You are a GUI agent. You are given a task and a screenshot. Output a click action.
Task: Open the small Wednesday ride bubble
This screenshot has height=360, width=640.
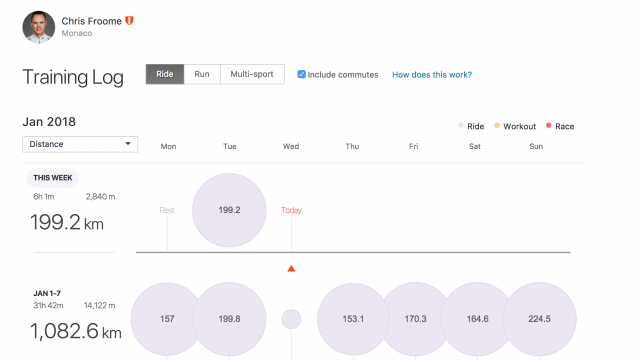click(x=291, y=319)
